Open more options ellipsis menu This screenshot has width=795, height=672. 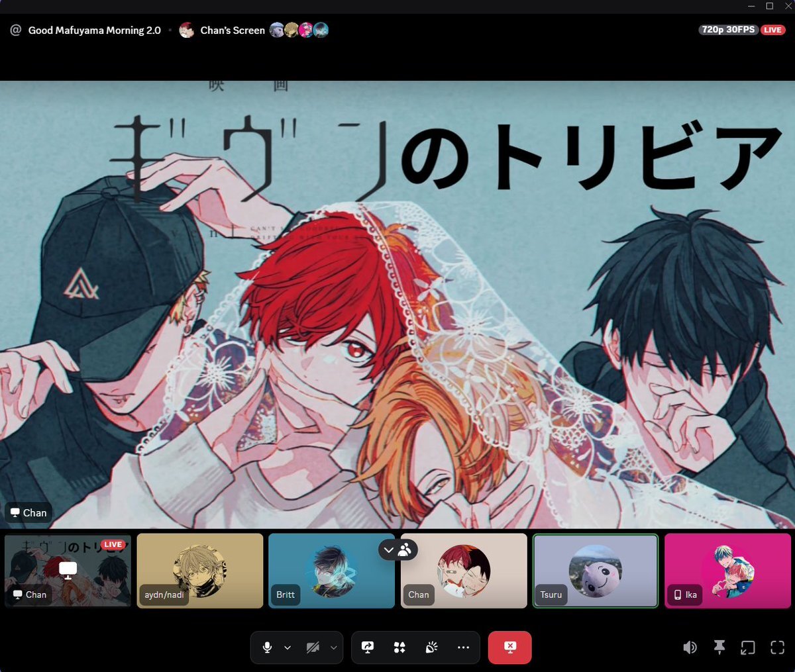463,648
